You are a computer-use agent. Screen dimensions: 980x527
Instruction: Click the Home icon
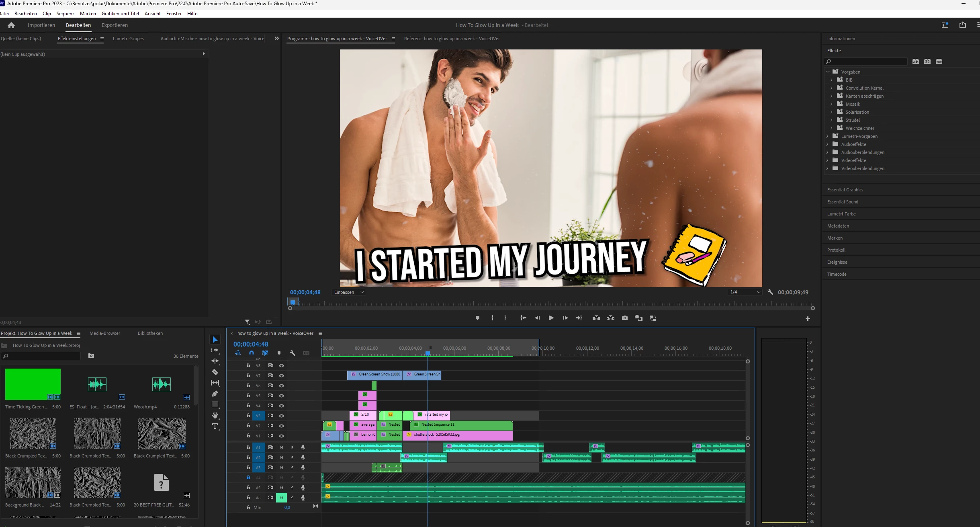point(11,25)
